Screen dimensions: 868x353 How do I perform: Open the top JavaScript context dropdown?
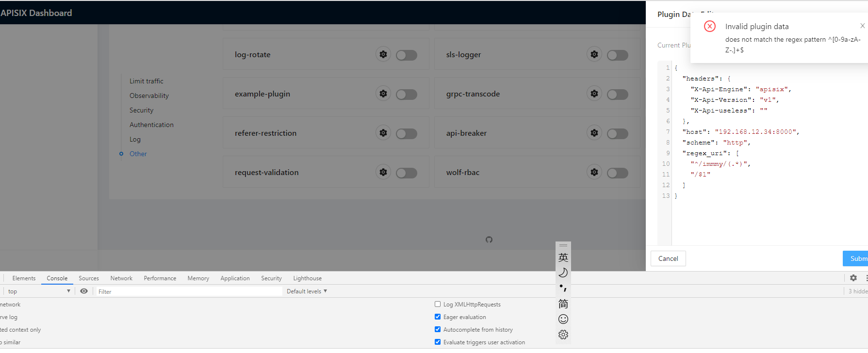point(39,291)
